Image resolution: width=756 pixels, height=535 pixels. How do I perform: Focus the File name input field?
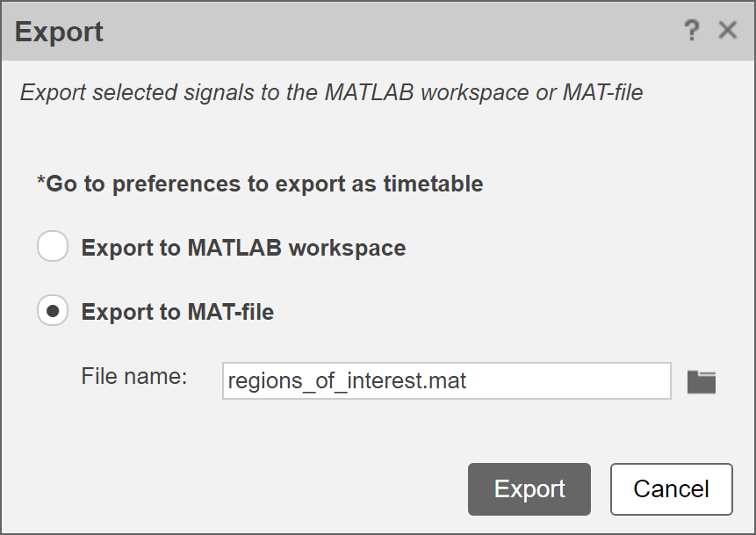tap(446, 381)
